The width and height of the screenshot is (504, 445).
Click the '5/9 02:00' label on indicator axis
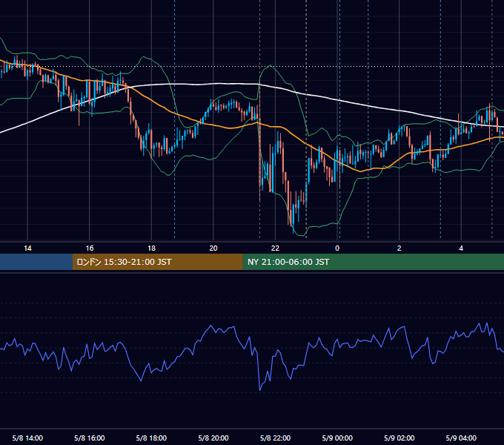click(x=399, y=438)
